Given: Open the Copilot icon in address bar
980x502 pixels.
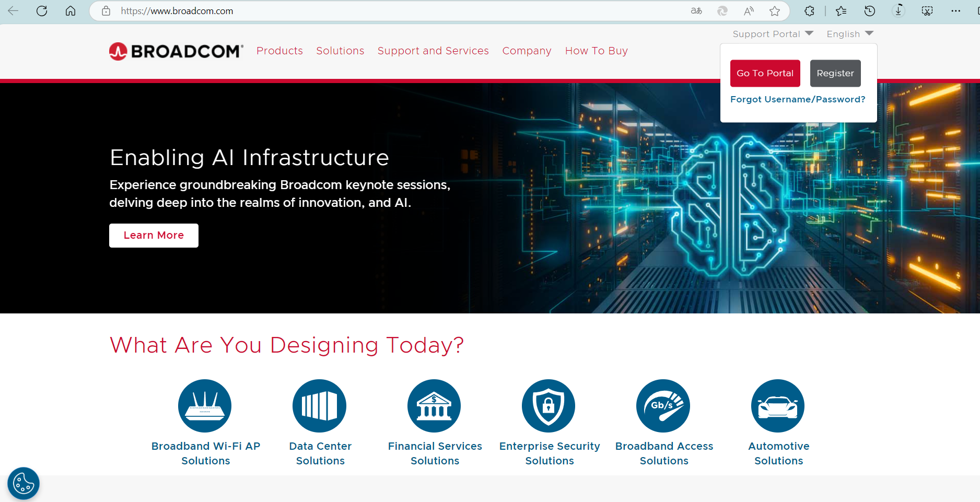Looking at the screenshot, I should click(x=722, y=11).
